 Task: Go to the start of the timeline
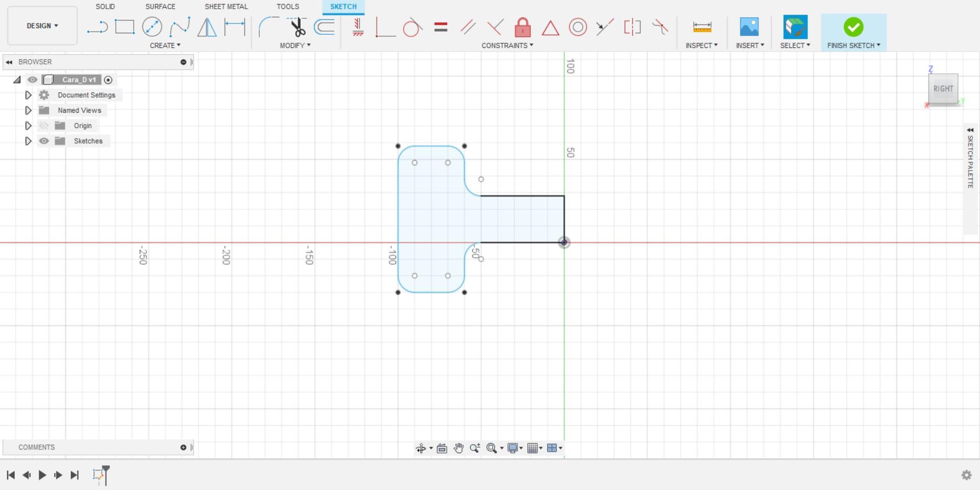pyautogui.click(x=11, y=475)
